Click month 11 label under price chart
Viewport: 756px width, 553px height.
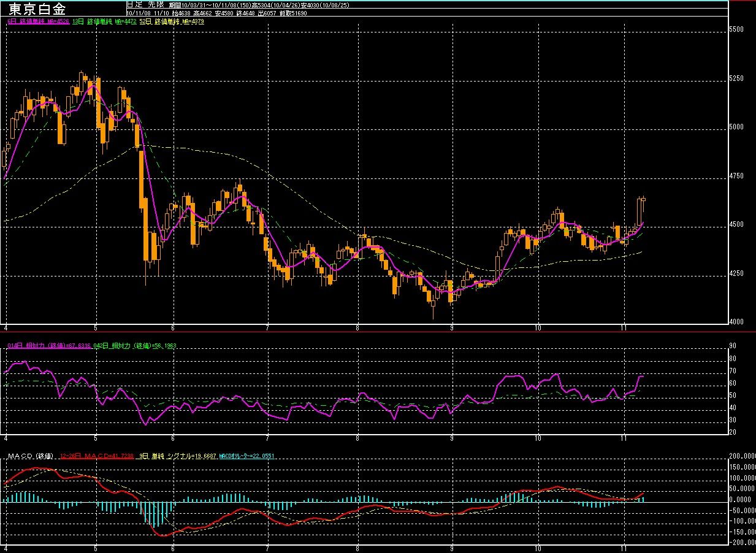pyautogui.click(x=623, y=327)
